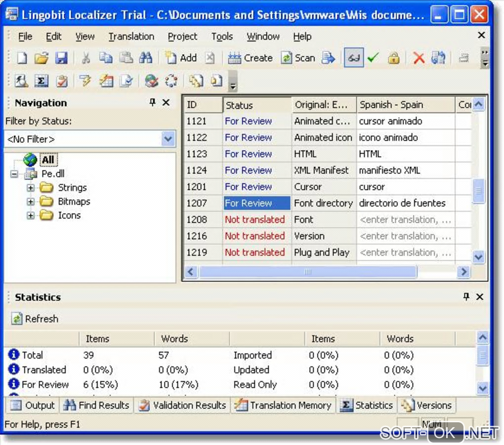This screenshot has height=445, width=504.
Task: Click the Add file toolbar button
Action: click(x=181, y=58)
